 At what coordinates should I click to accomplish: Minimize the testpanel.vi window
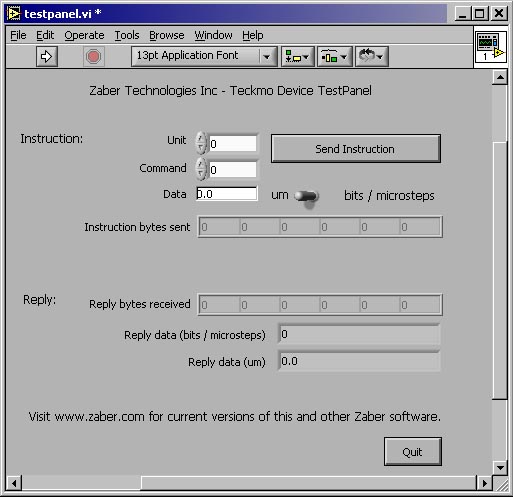coord(463,14)
